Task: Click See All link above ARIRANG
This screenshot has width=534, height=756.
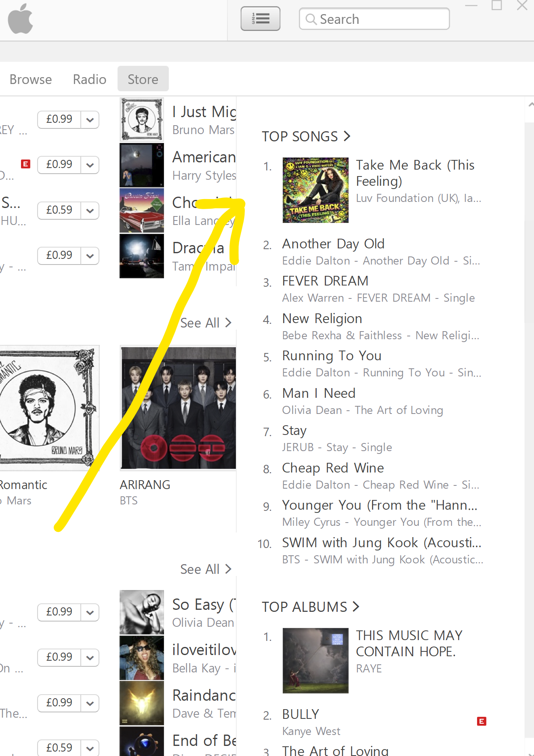Action: 206,323
